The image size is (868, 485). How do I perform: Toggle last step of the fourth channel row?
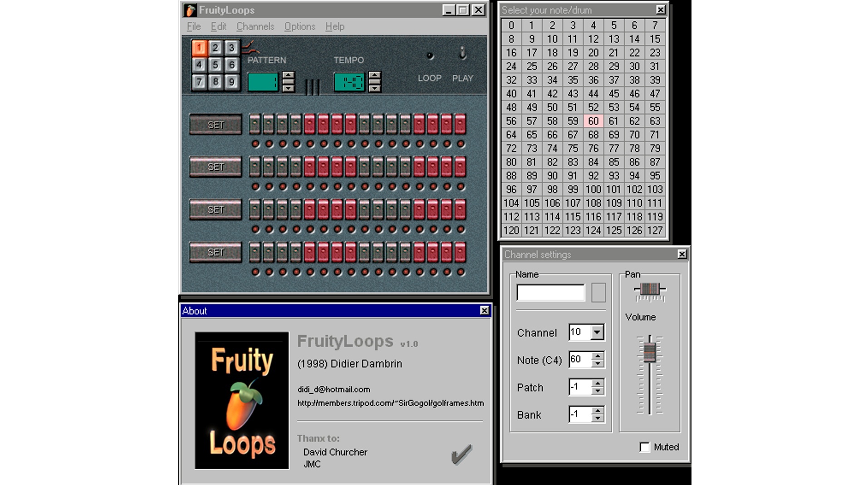[x=460, y=252]
